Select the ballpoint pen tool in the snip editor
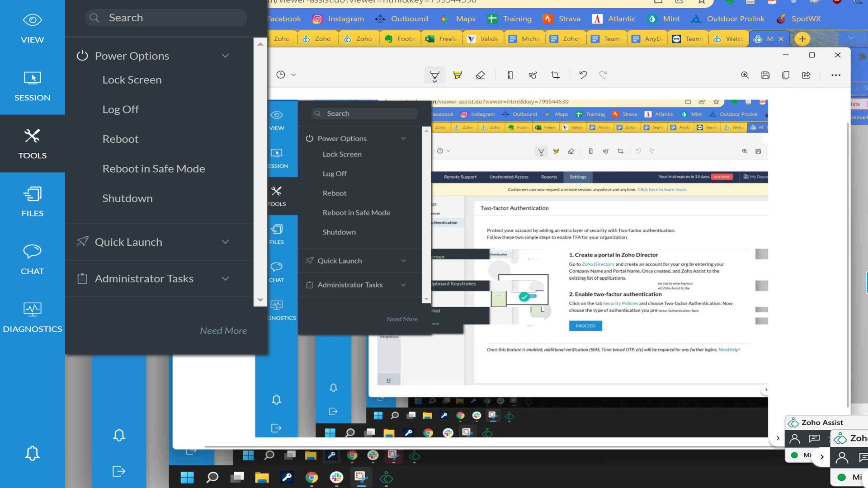Viewport: 868px width, 488px height. tap(434, 75)
